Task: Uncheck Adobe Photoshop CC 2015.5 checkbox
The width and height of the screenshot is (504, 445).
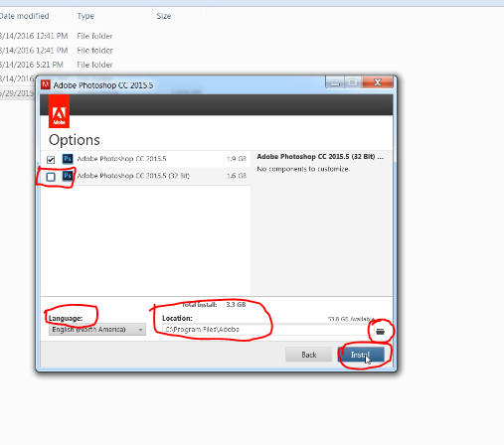Action: (51, 160)
